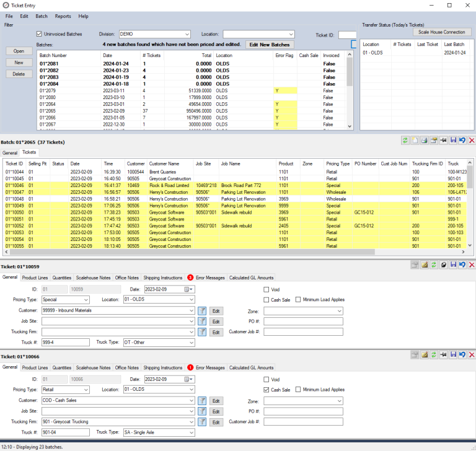Check Minimum Load Applies in Ticket 01*10059
The height and width of the screenshot is (451, 476).
[x=298, y=300]
